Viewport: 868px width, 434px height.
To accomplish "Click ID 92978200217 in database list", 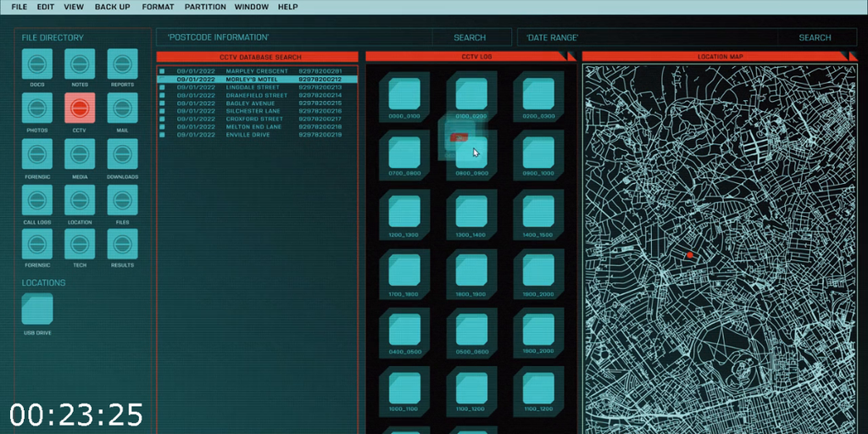I will tap(320, 119).
